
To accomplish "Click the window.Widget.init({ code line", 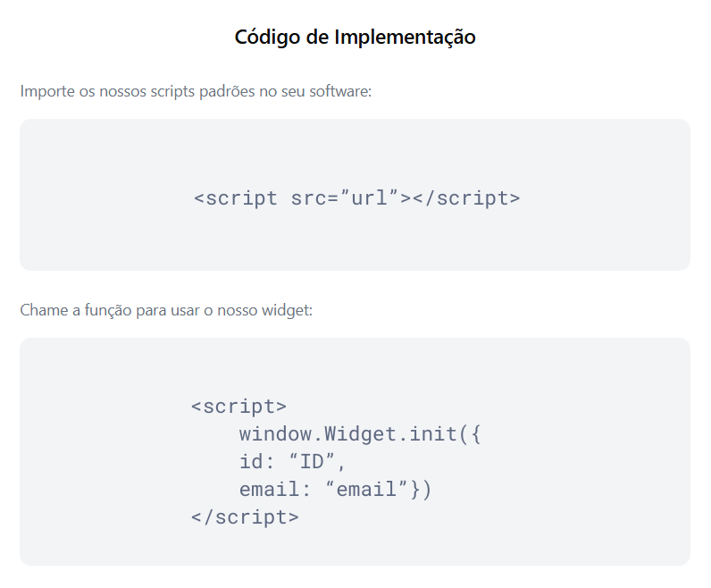I will point(360,434).
